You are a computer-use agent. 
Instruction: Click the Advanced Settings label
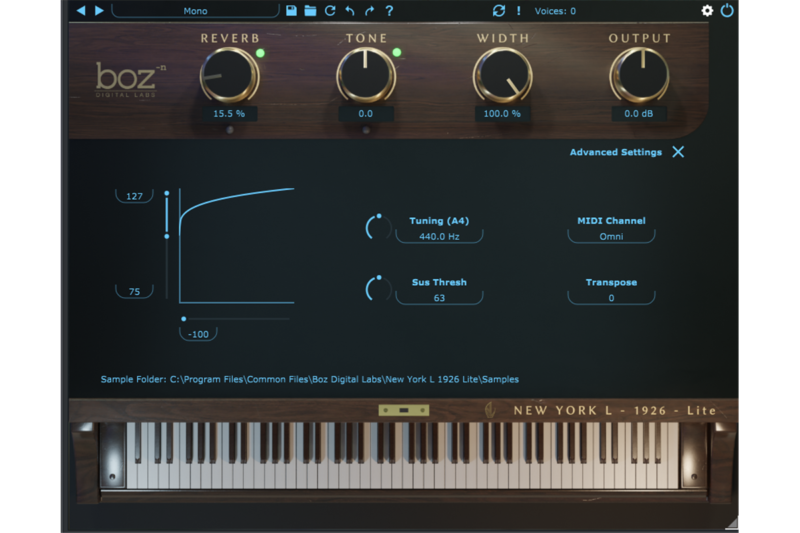pos(615,153)
